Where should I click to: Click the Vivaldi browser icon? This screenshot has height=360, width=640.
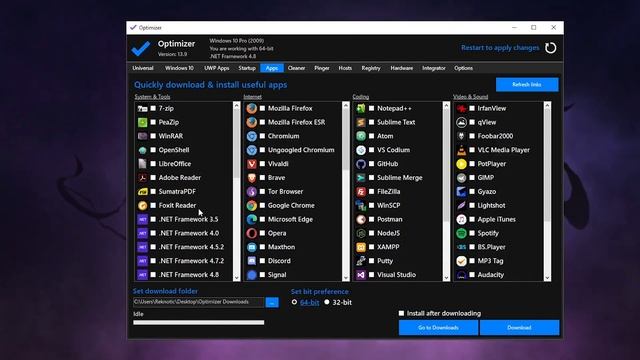pyautogui.click(x=252, y=164)
